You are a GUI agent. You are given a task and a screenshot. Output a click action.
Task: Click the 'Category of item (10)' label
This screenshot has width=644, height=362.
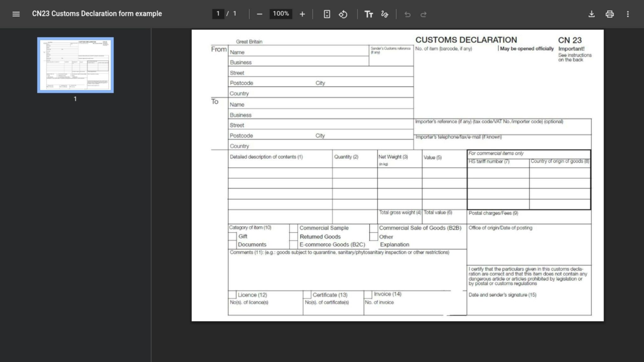click(250, 228)
